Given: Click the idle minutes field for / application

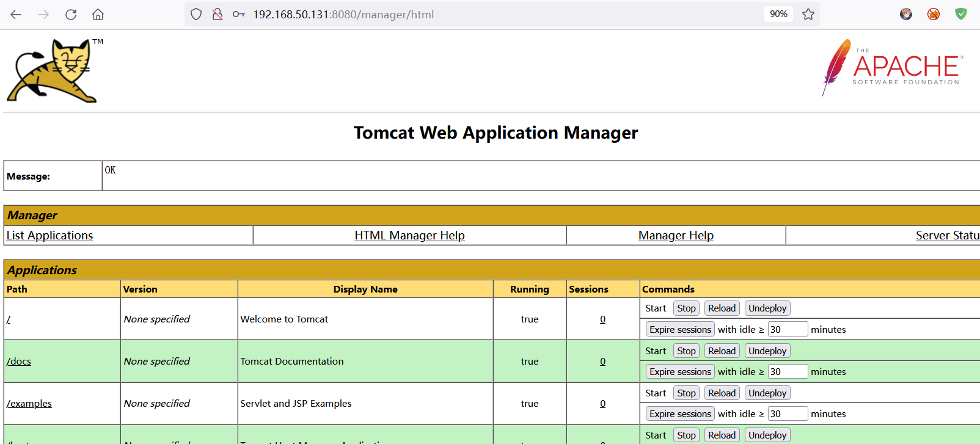Looking at the screenshot, I should coord(788,329).
